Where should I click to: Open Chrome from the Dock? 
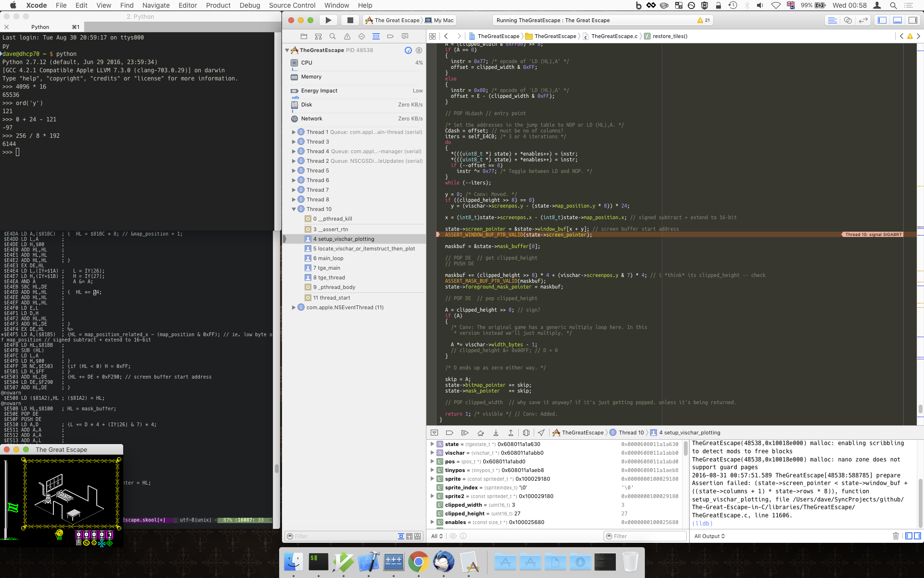[418, 562]
